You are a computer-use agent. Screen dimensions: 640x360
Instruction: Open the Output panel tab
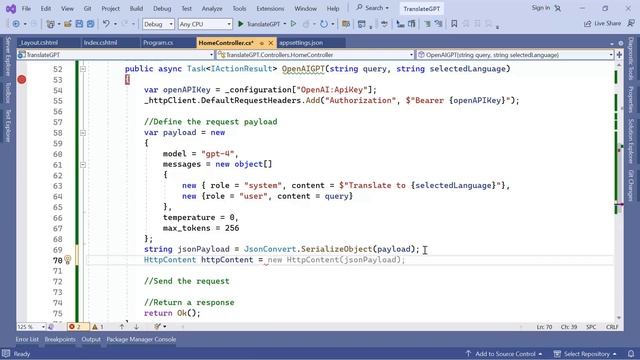pos(91,340)
